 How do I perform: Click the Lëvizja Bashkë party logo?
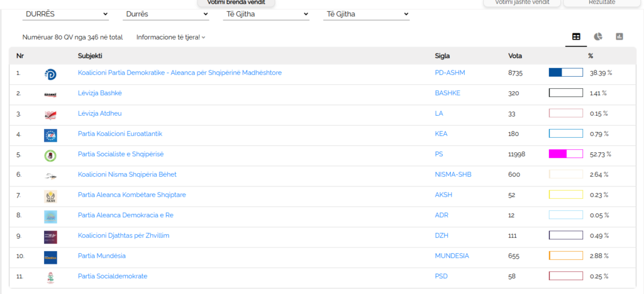(x=50, y=94)
